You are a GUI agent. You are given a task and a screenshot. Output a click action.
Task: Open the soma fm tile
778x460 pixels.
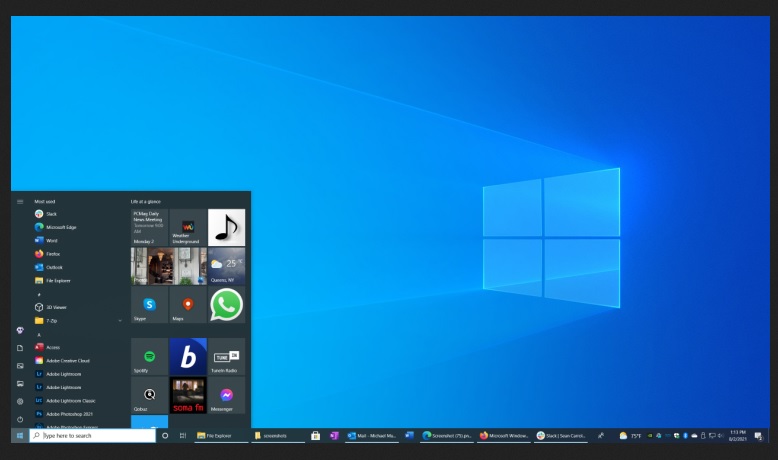(188, 395)
